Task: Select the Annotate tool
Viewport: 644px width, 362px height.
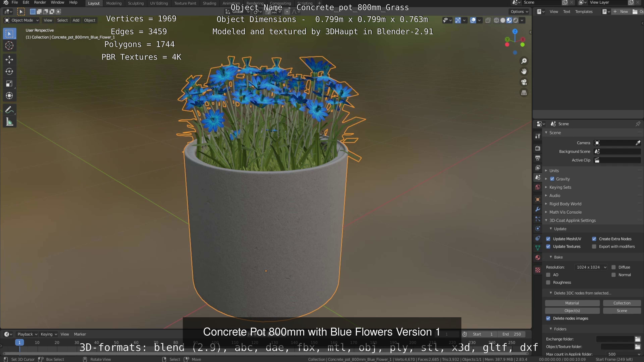Action: [x=10, y=110]
